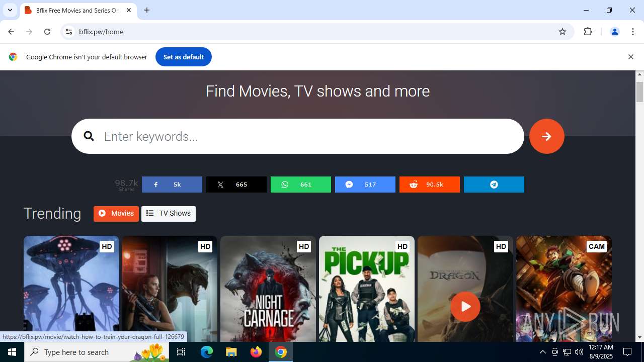Screen dimensions: 644x362
Task: Dismiss the default browser notification bar
Action: [630, 57]
